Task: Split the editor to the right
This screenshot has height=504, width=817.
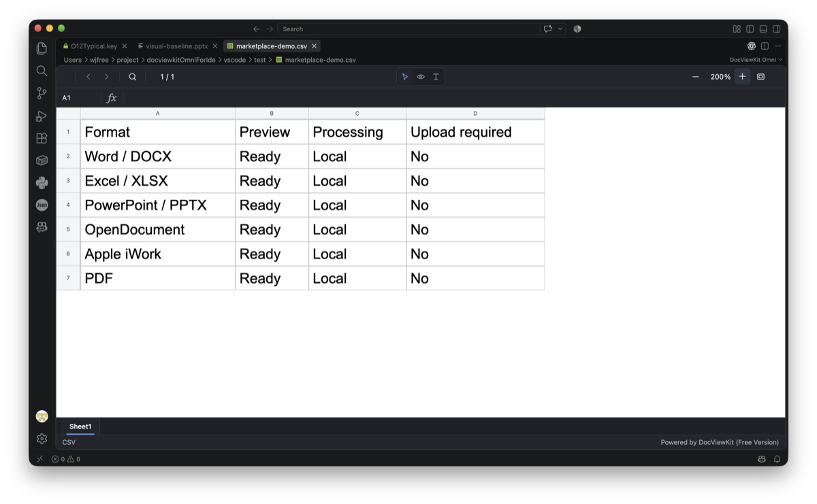Action: click(x=765, y=46)
